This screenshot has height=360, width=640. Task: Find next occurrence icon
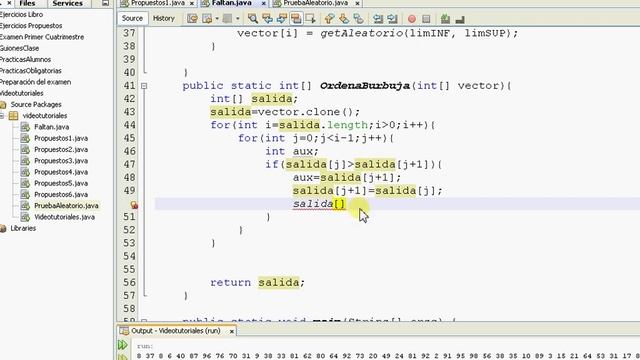point(282,18)
